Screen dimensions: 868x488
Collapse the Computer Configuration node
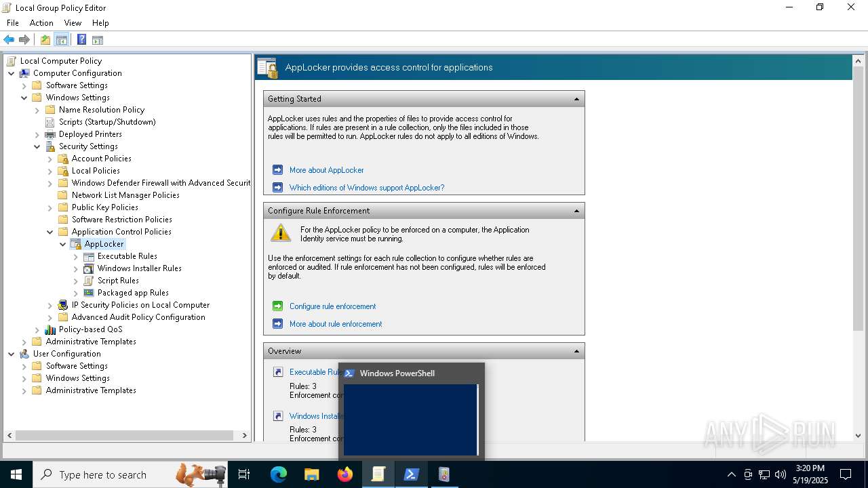point(12,73)
